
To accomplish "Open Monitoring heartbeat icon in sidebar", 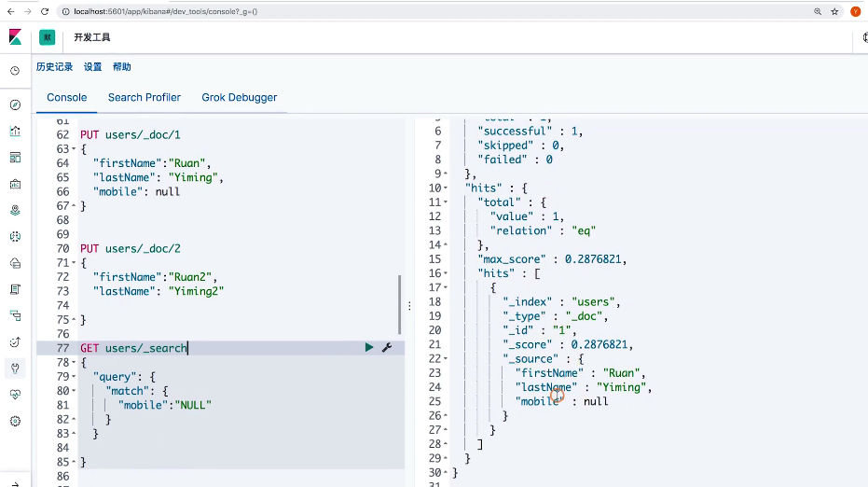I will click(15, 395).
